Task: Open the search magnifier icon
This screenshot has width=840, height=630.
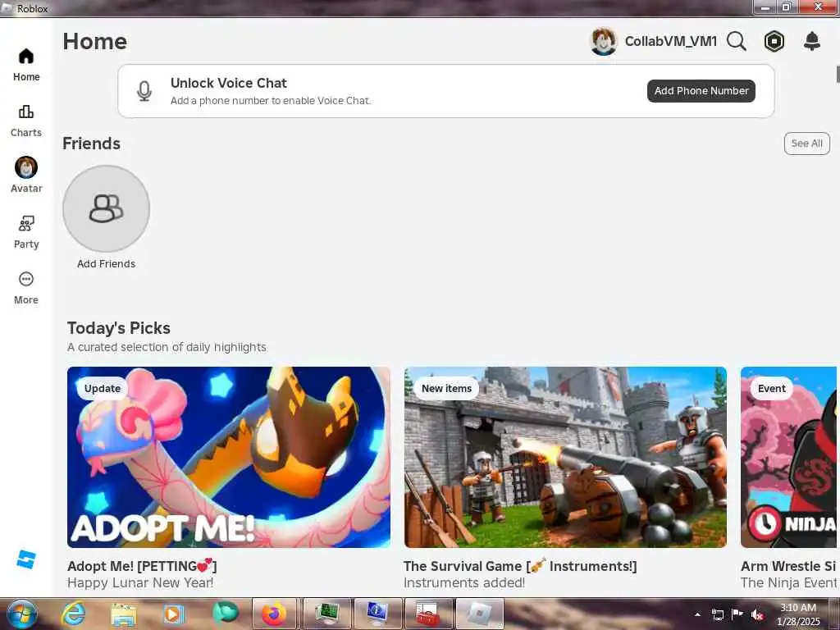Action: (737, 41)
